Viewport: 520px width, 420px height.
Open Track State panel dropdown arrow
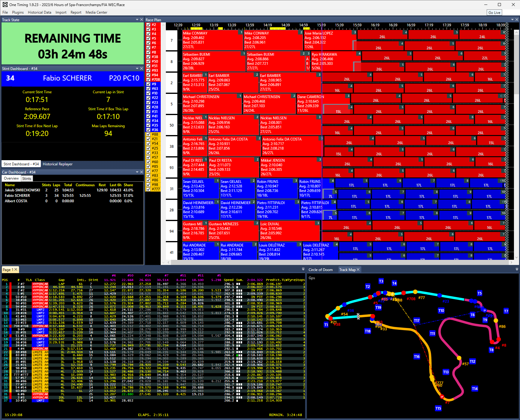tap(137, 20)
